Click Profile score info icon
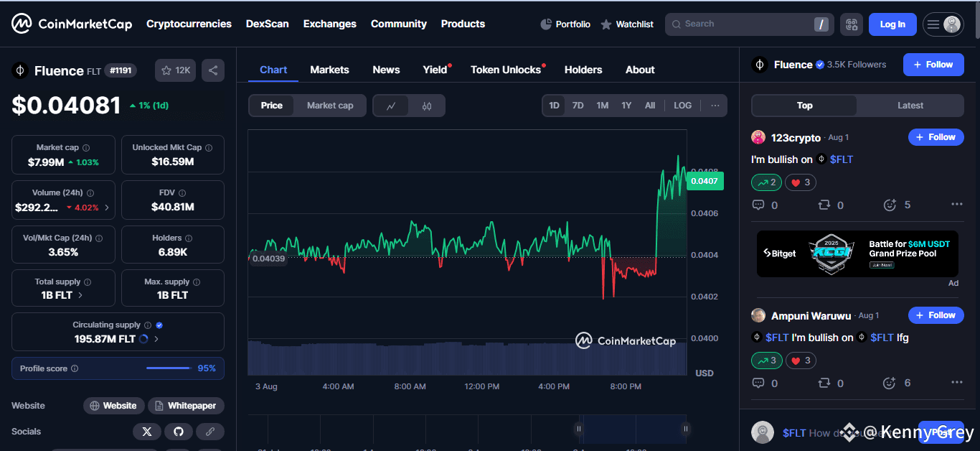This screenshot has height=451, width=980. (x=75, y=368)
